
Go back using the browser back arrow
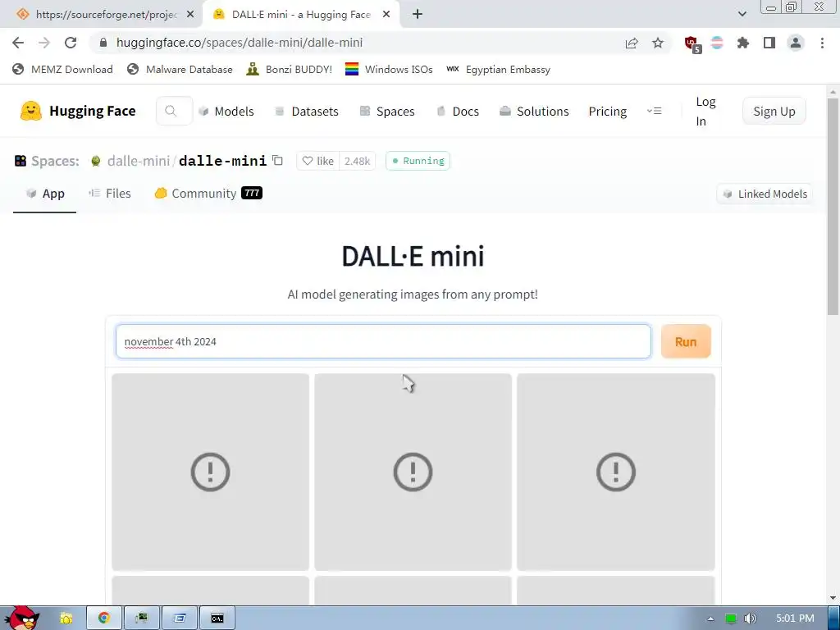click(x=18, y=43)
